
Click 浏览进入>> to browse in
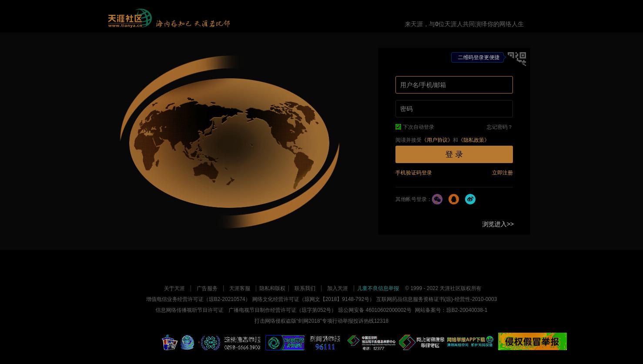click(498, 224)
